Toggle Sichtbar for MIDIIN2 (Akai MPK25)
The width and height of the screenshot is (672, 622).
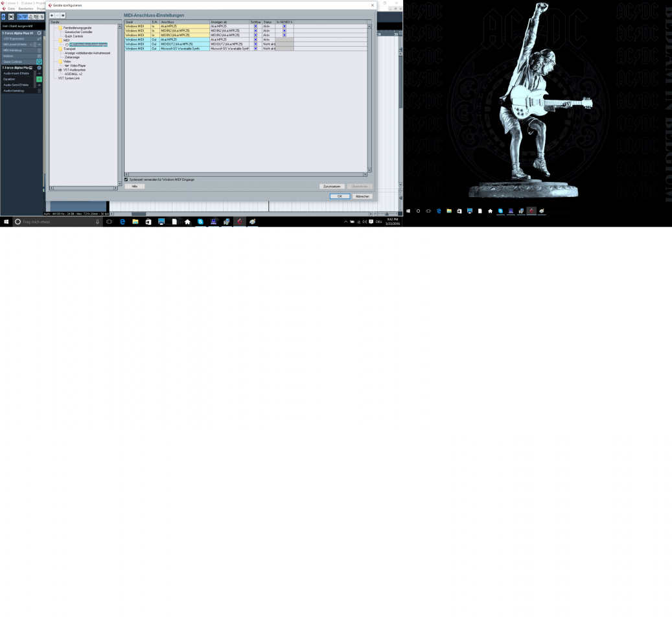256,31
